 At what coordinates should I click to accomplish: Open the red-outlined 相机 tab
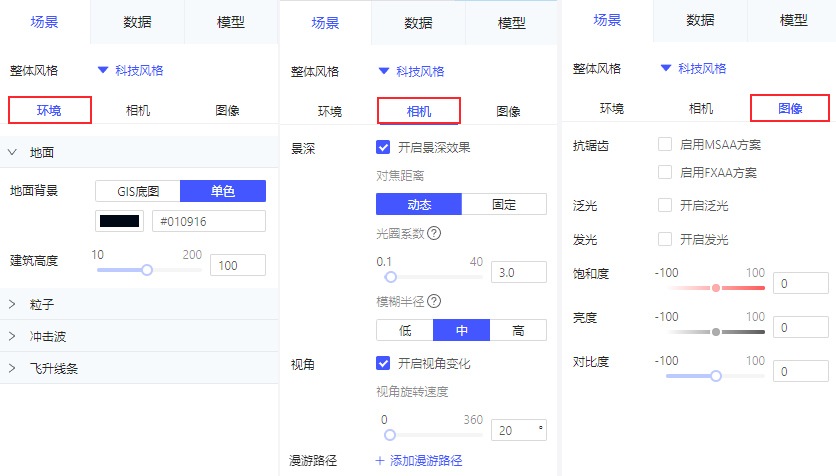point(418,110)
